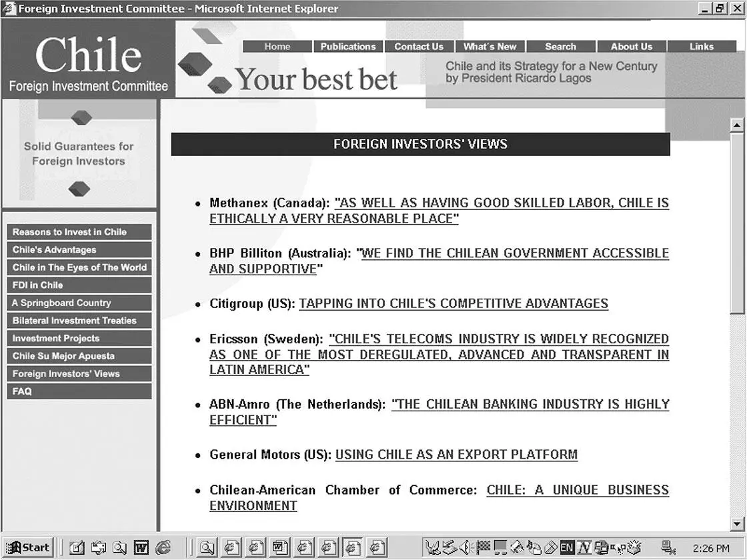Image resolution: width=747 pixels, height=560 pixels.
Task: Open the What's New navigation tab
Action: point(490,46)
